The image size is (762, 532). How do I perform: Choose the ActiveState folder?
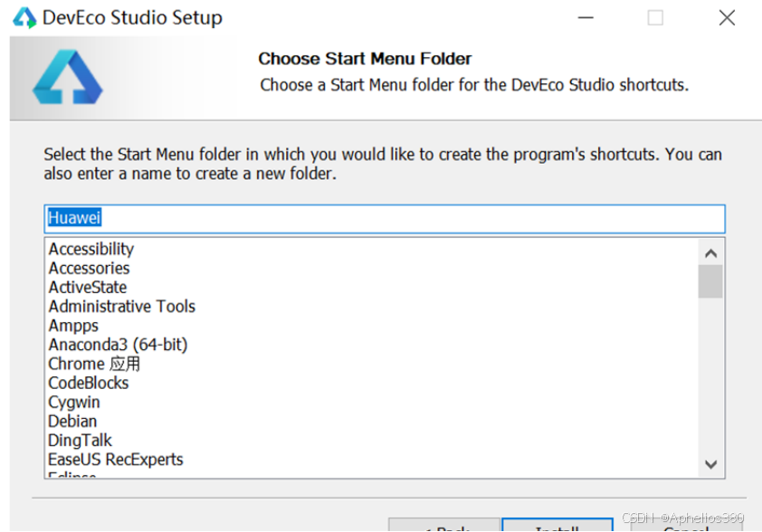(88, 287)
